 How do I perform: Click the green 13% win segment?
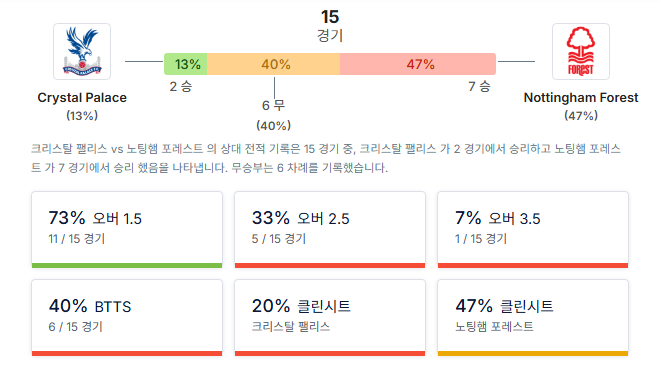(185, 64)
